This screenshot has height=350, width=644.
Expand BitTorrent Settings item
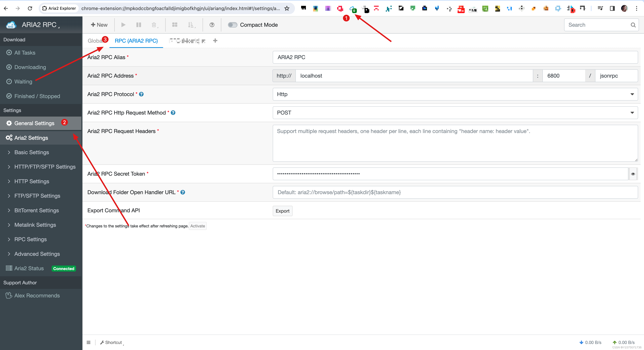pyautogui.click(x=36, y=210)
